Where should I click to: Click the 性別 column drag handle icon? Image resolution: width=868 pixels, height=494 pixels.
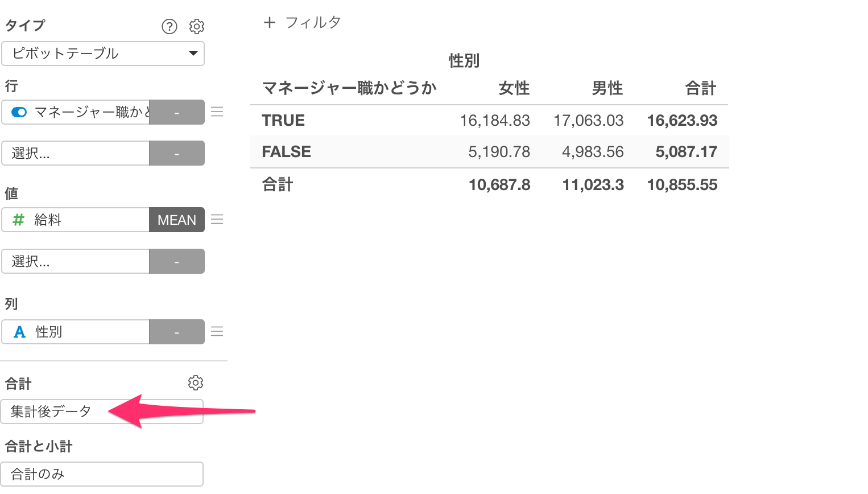217,331
